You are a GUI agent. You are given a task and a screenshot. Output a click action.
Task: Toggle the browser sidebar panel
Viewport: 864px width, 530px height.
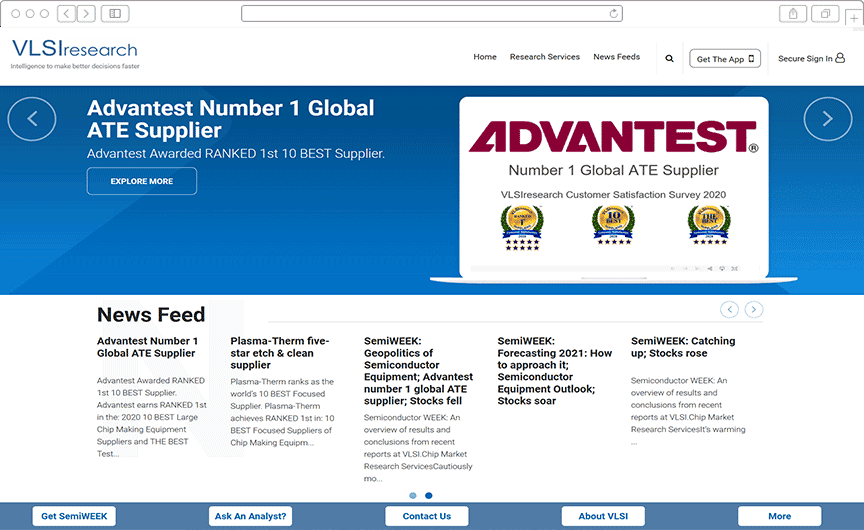(115, 13)
